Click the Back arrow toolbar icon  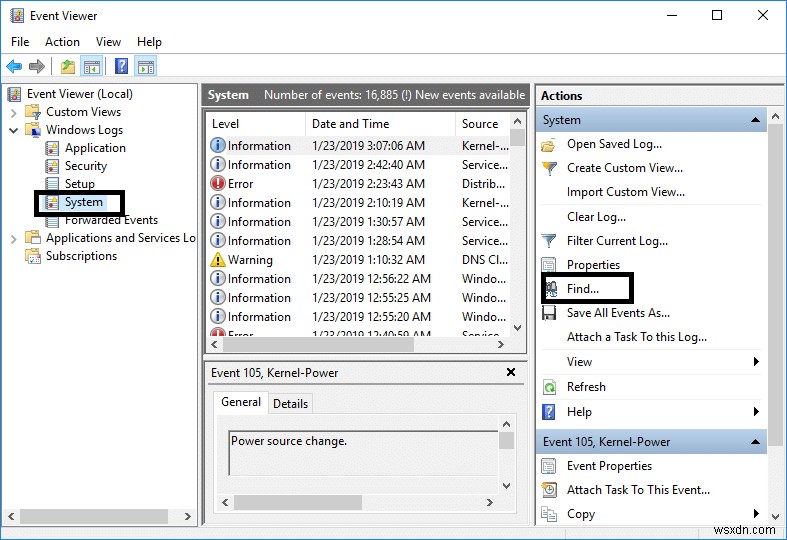click(14, 66)
